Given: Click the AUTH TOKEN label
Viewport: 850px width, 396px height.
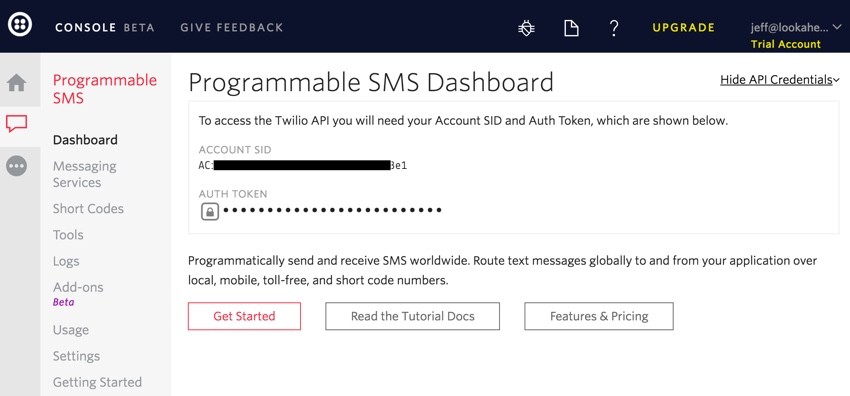Looking at the screenshot, I should tap(233, 194).
